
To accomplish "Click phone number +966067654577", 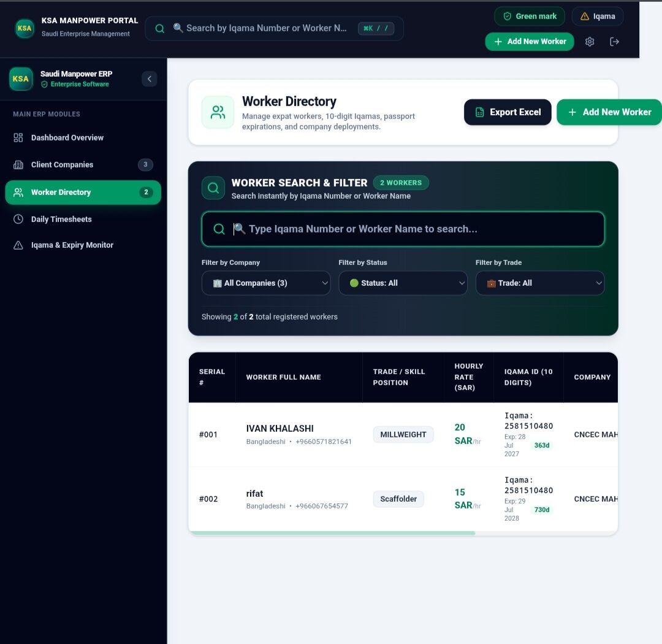I will [322, 506].
